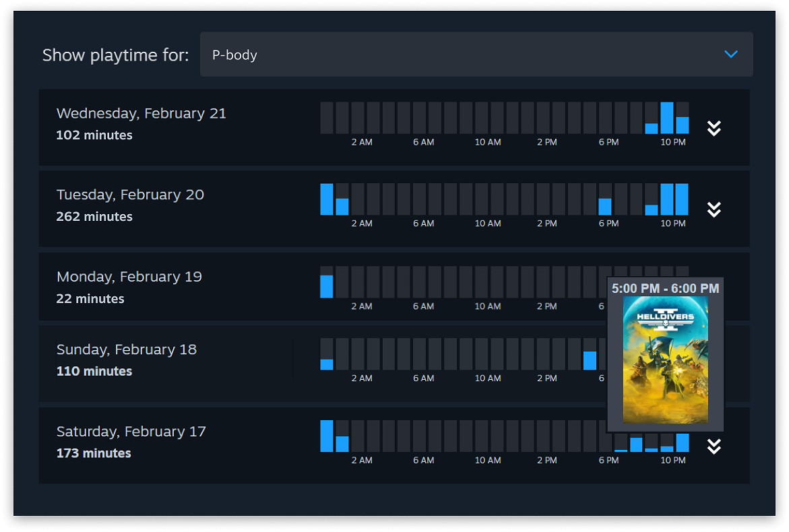Click the midnight playtime bar for Tuesday

(327, 199)
